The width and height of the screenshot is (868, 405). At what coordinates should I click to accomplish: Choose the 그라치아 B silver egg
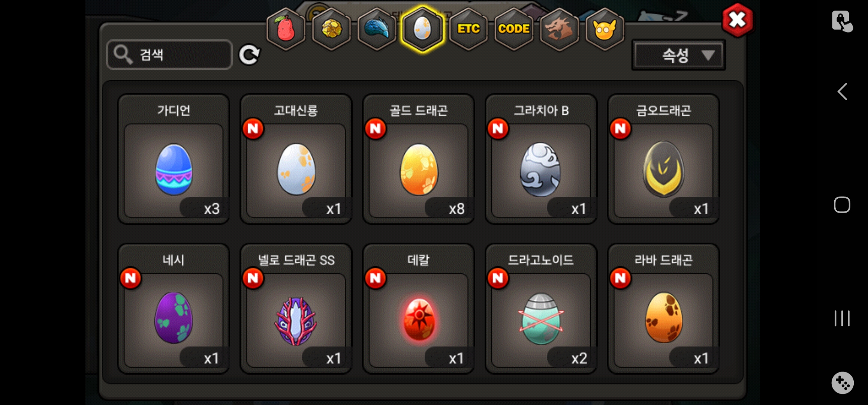click(x=541, y=159)
